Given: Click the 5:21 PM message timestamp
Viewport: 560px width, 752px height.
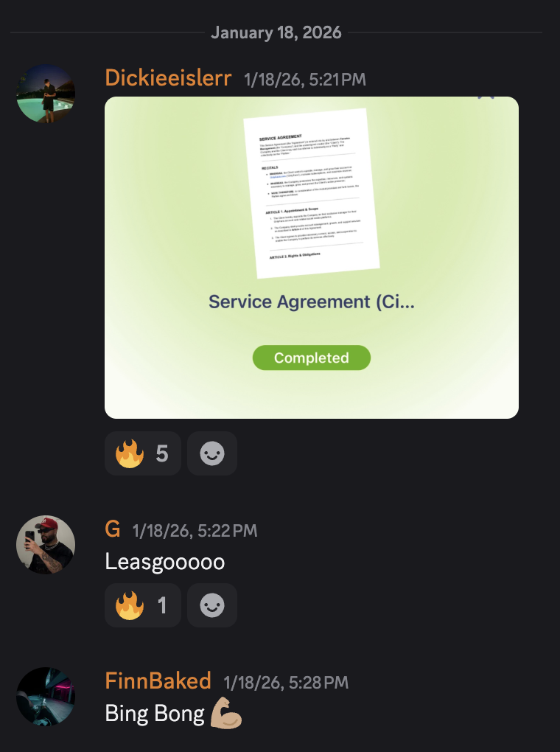Looking at the screenshot, I should coord(305,80).
